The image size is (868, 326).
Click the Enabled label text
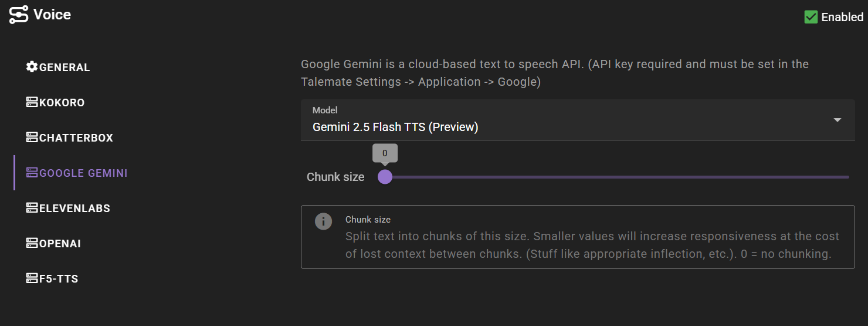tap(842, 17)
